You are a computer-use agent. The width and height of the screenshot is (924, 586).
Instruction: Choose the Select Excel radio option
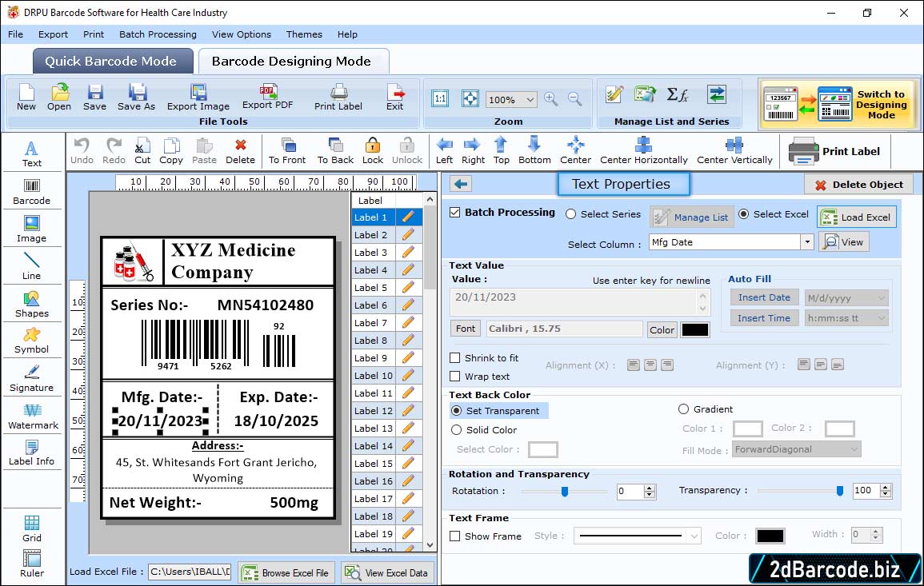[x=744, y=214]
